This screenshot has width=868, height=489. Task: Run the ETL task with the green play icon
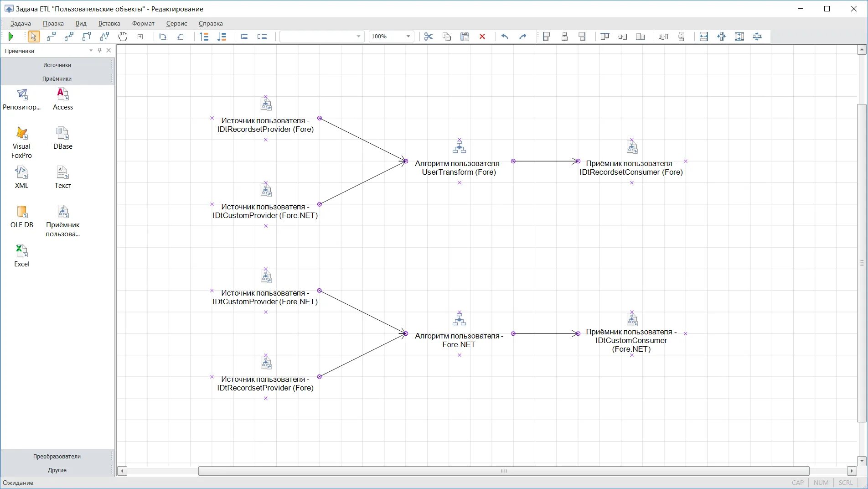click(x=11, y=36)
